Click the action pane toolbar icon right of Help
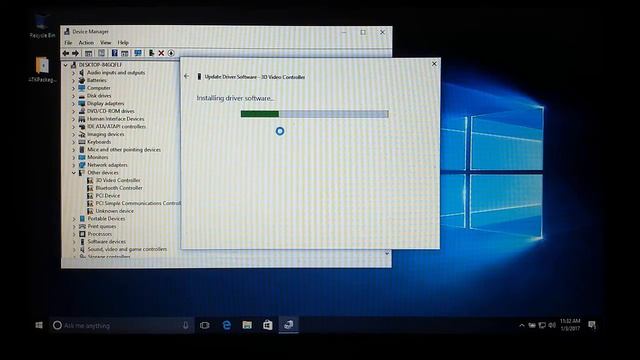The image size is (640, 360). 124,53
